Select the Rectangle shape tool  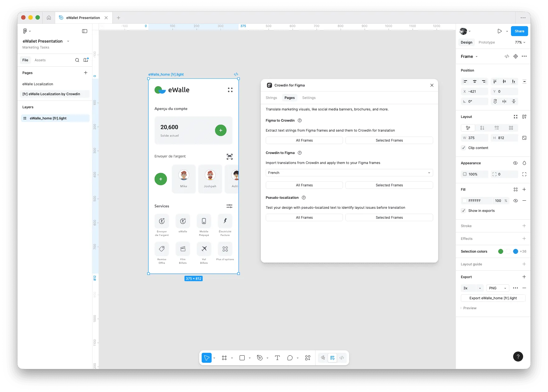(x=242, y=358)
